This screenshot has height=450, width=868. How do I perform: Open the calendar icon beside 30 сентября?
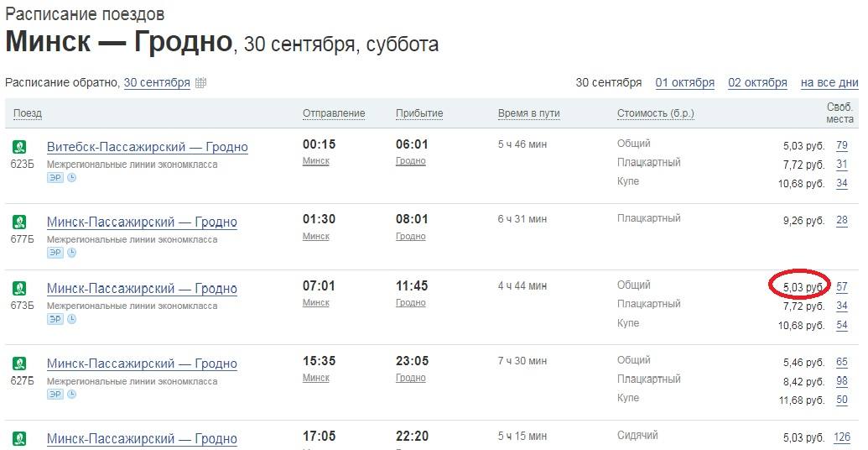coord(201,83)
